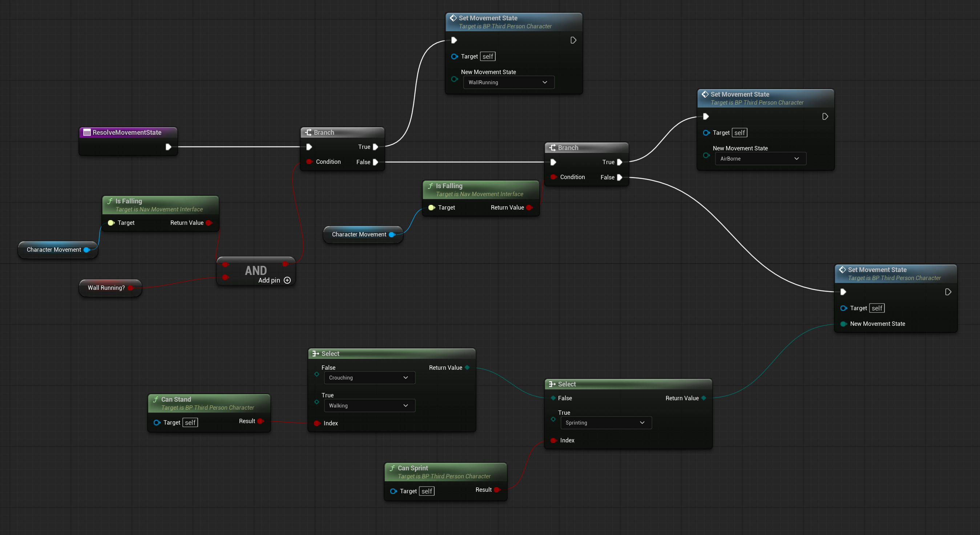Click the Branch icon on the first Branch node
Image resolution: width=980 pixels, height=535 pixels.
click(309, 132)
